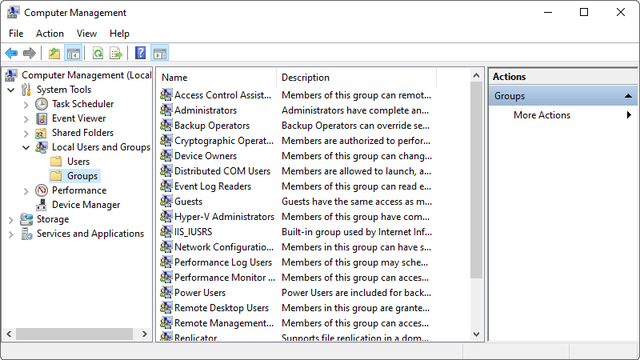
Task: Expand the Storage tree node
Action: click(x=11, y=220)
